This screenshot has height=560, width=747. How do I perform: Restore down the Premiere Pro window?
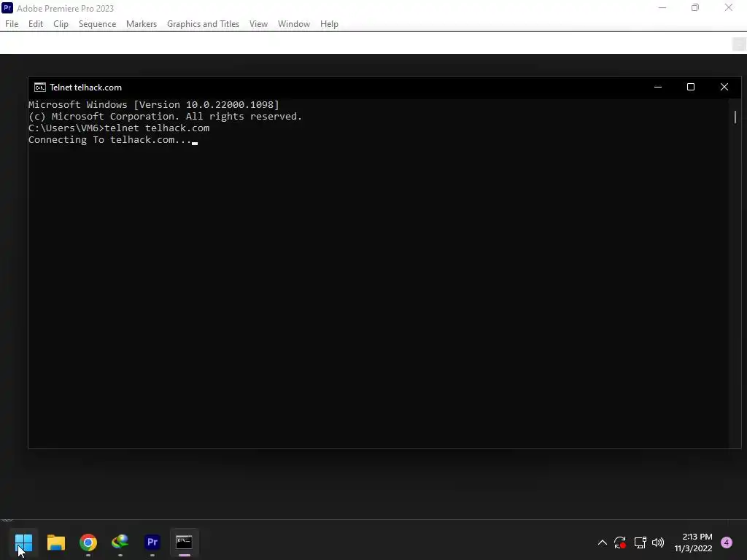695,7
